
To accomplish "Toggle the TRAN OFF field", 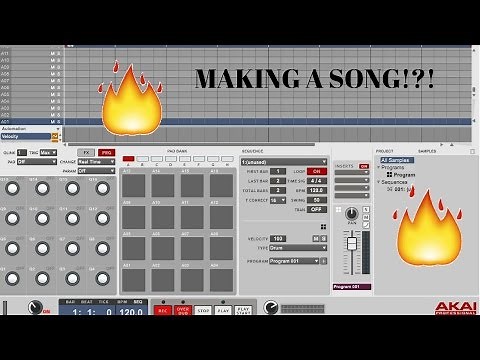I will [x=317, y=209].
